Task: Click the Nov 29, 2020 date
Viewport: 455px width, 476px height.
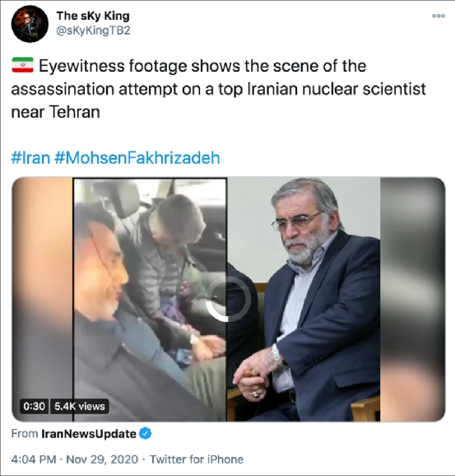Action: [102, 460]
